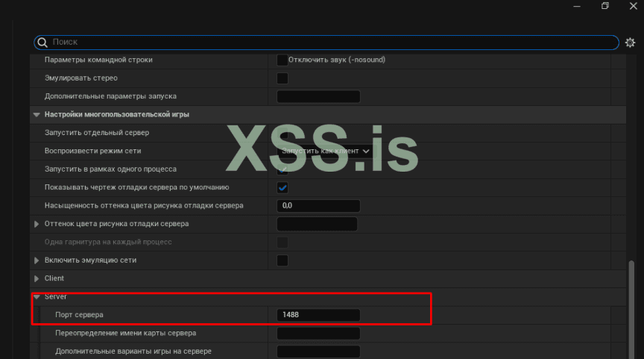Expand the Оттенок цвета рисунка отладки сервера row
This screenshot has width=644, height=359.
[x=37, y=224]
